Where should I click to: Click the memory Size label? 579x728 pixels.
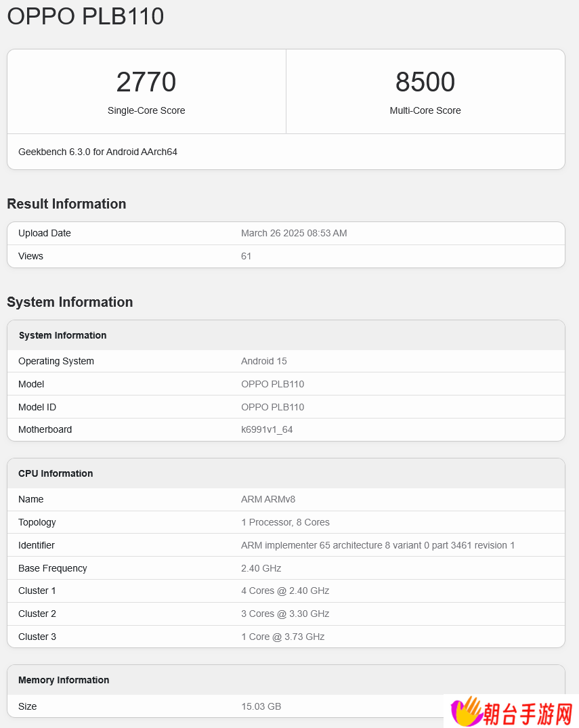tap(27, 706)
